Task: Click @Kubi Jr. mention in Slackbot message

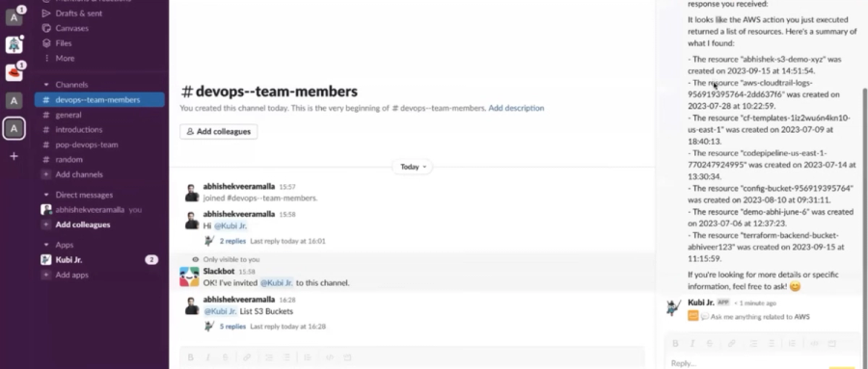Action: (277, 282)
